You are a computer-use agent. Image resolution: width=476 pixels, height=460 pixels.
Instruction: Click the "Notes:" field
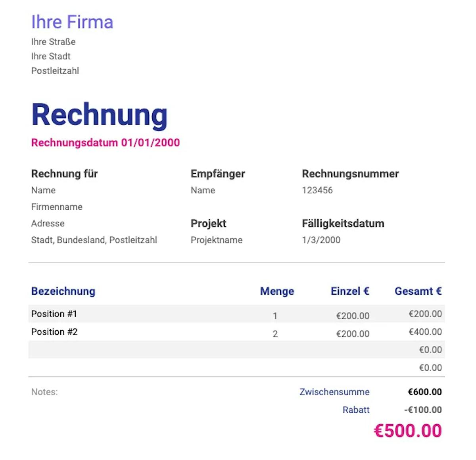click(x=44, y=392)
